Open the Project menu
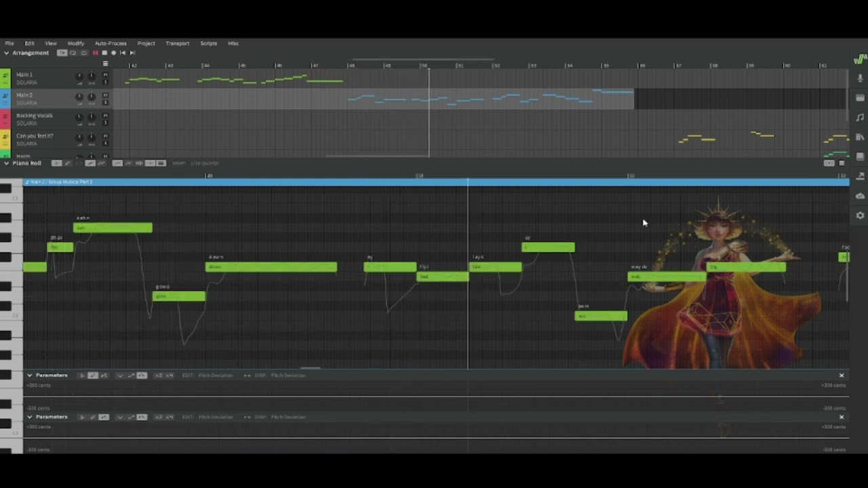Viewport: 868px width, 488px height. click(x=146, y=43)
